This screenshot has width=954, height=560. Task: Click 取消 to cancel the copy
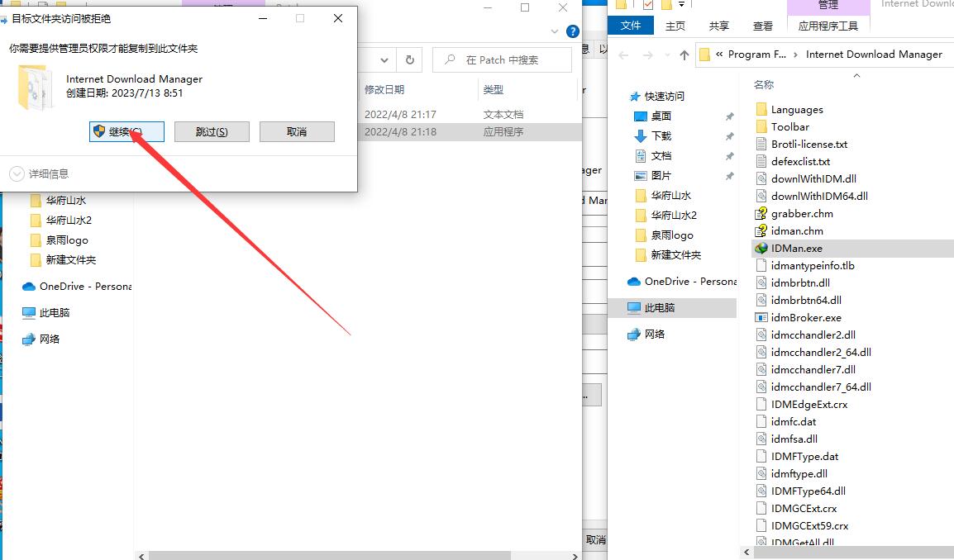tap(297, 132)
